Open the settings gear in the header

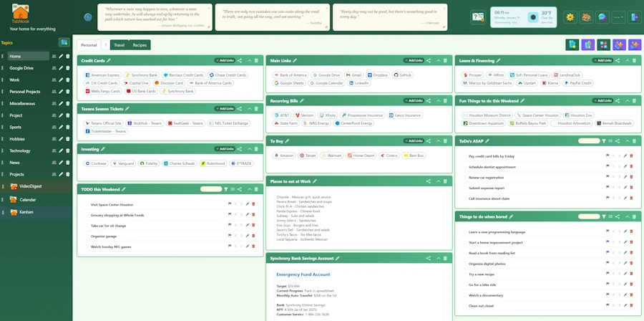(570, 17)
